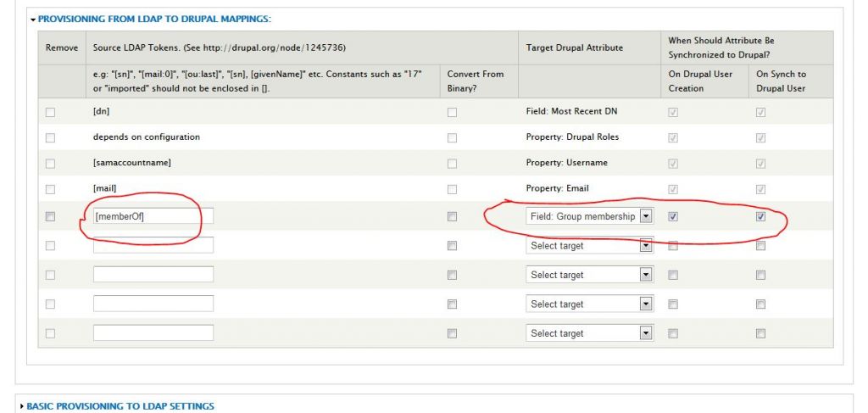This screenshot has height=413, width=868.
Task: Toggle Convert From Binary for the [mail] row
Action: point(452,189)
